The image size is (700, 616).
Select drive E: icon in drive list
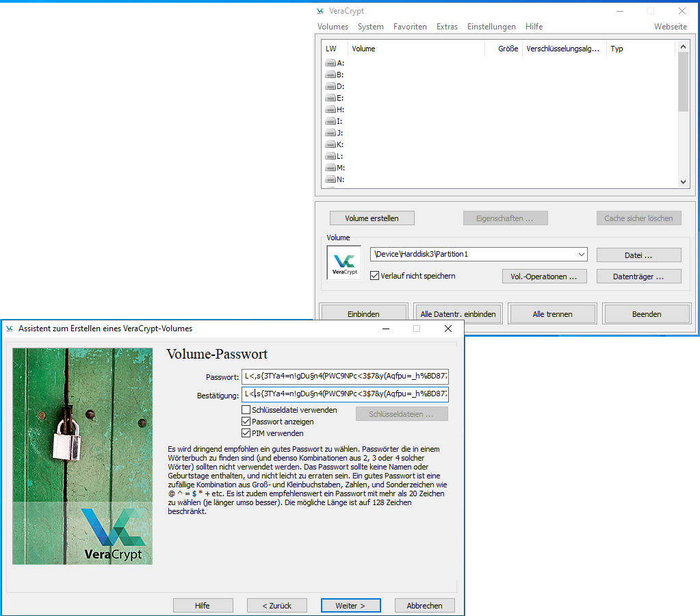click(330, 98)
